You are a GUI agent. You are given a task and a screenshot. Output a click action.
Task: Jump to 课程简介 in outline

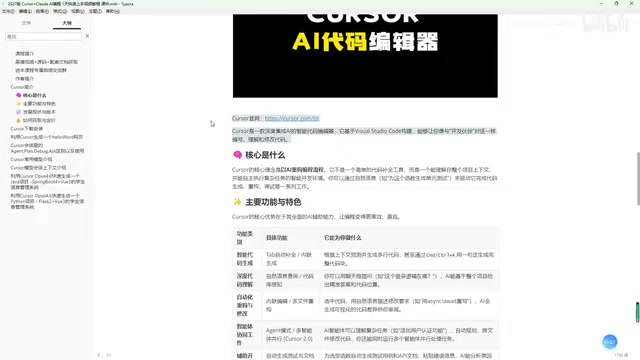tap(24, 53)
